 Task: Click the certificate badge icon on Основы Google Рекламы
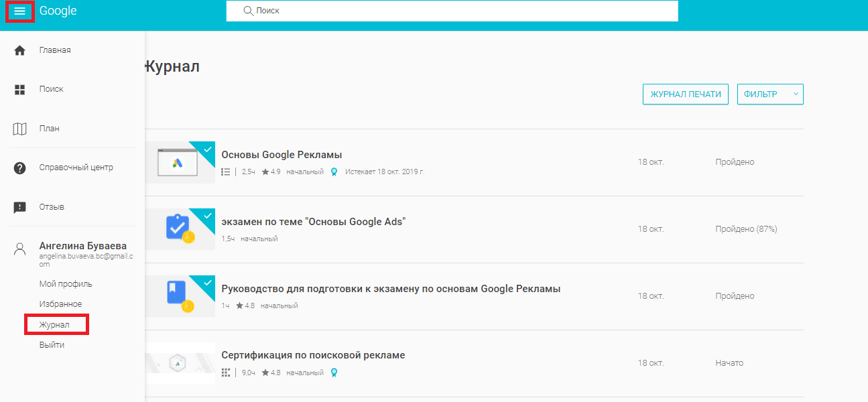point(334,172)
